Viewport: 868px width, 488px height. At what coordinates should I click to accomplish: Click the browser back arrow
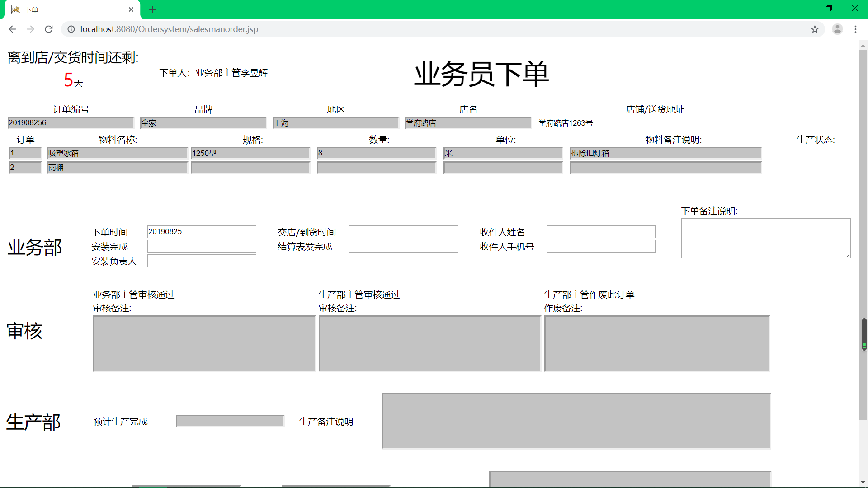(12, 29)
